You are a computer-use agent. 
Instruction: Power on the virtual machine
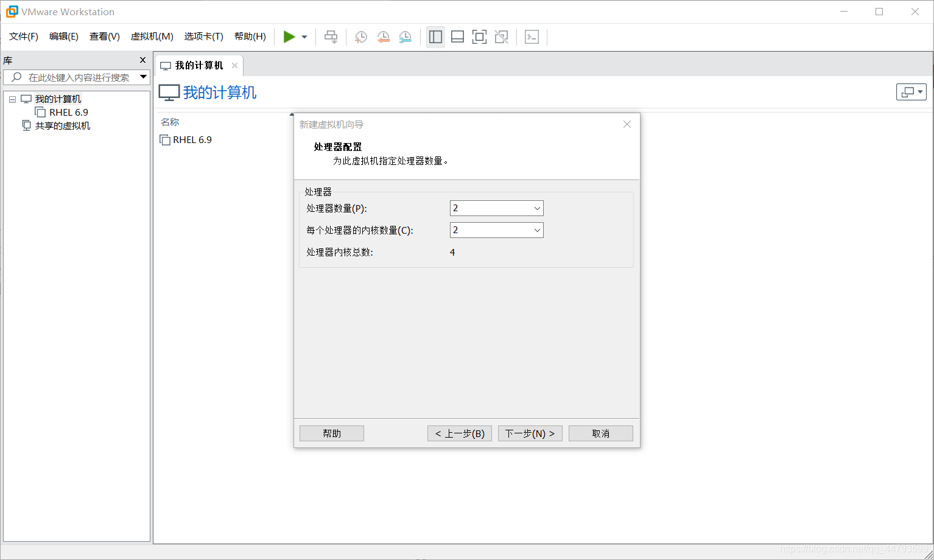[290, 37]
